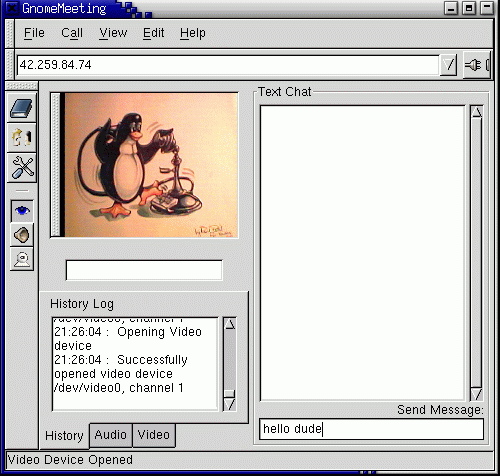The width and height of the screenshot is (500, 476).
Task: Switch to the History tab
Action: (64, 436)
